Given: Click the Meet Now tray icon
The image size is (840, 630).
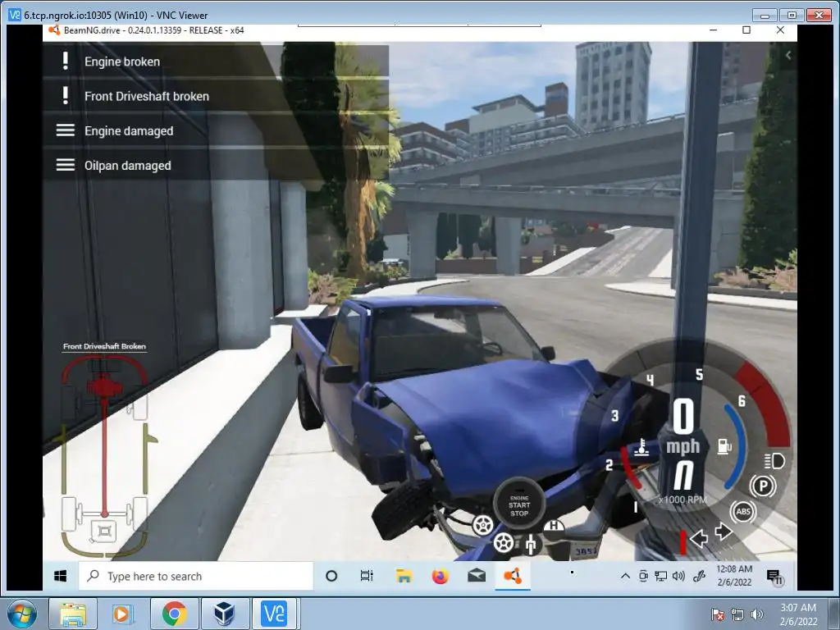Looking at the screenshot, I should click(x=643, y=576).
